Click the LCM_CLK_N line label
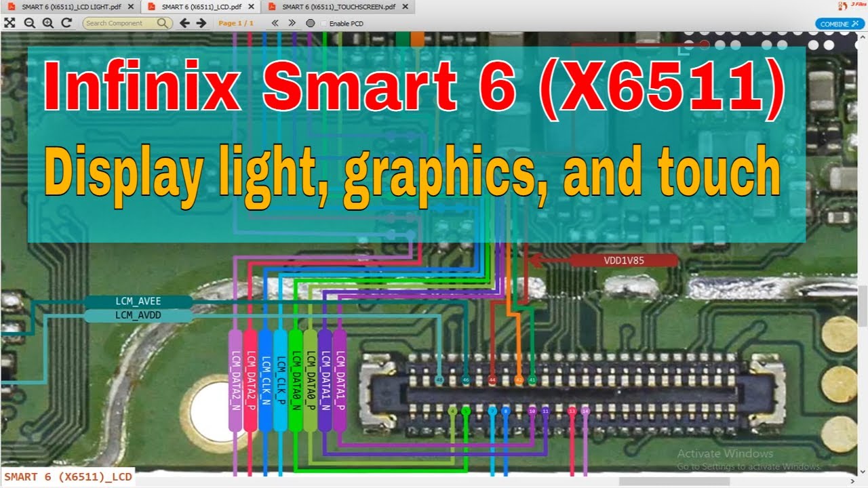The height and width of the screenshot is (488, 868). tap(265, 380)
